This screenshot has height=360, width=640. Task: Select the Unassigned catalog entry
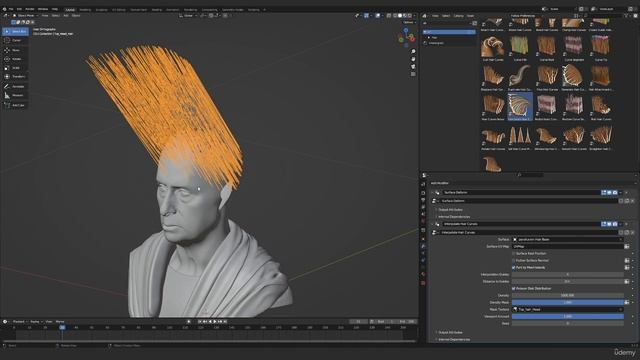tap(436, 43)
